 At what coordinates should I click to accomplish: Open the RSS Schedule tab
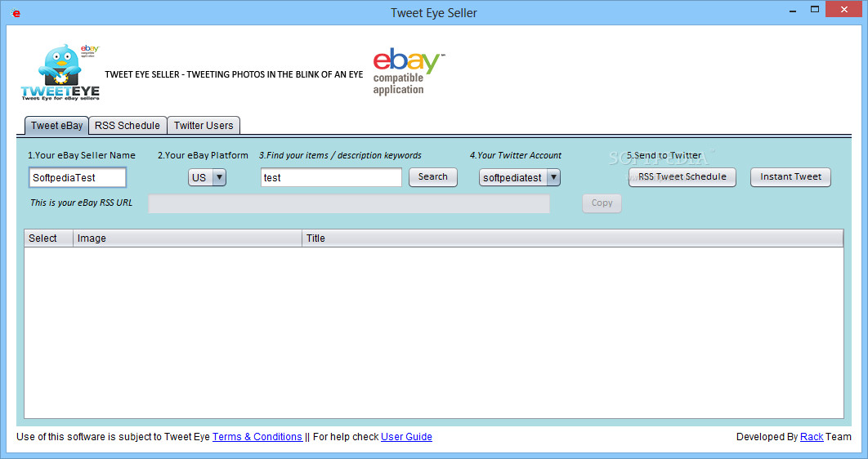point(128,126)
